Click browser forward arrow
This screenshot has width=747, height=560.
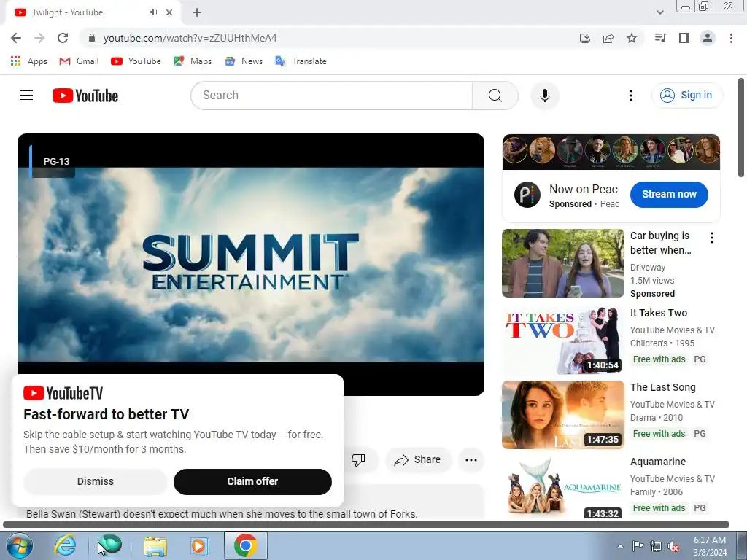(x=39, y=38)
